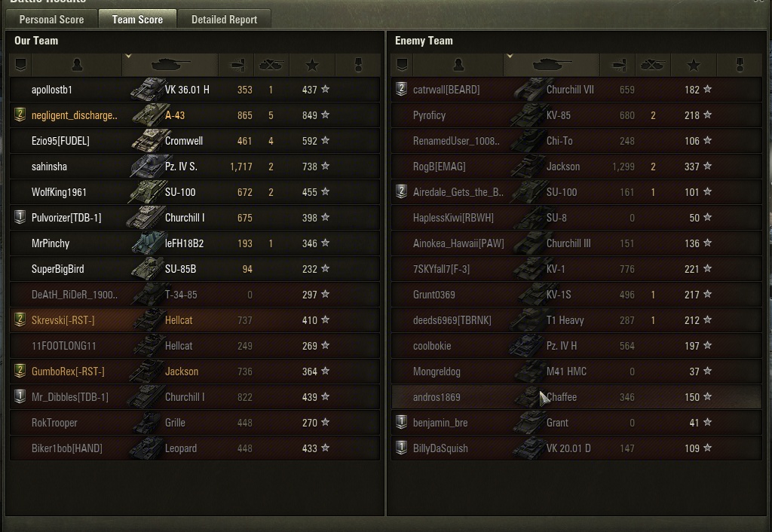Sort Enemy Team by experience star icon

click(694, 65)
